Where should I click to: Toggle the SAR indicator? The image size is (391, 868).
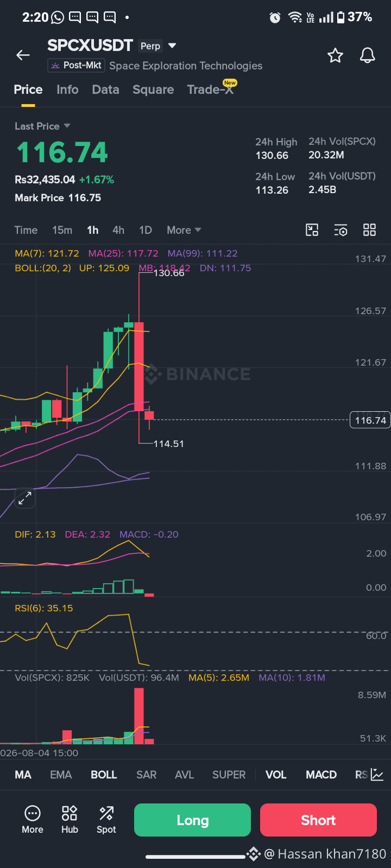click(146, 775)
